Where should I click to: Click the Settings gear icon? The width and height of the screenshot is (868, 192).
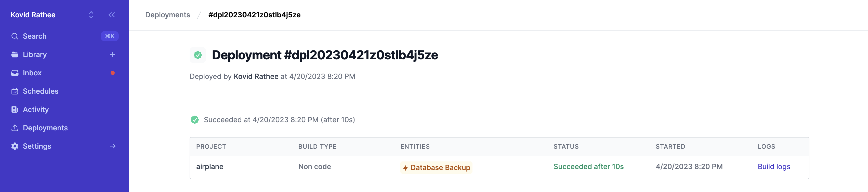click(15, 146)
